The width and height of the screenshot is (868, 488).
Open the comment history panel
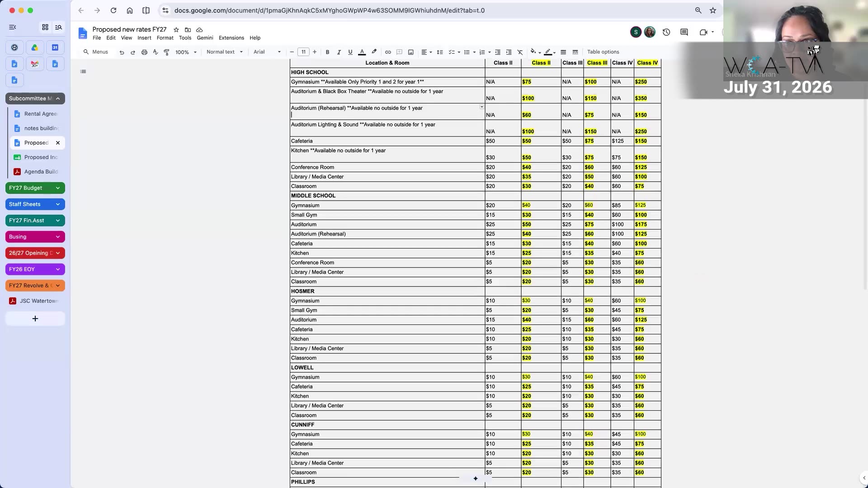pyautogui.click(x=684, y=32)
